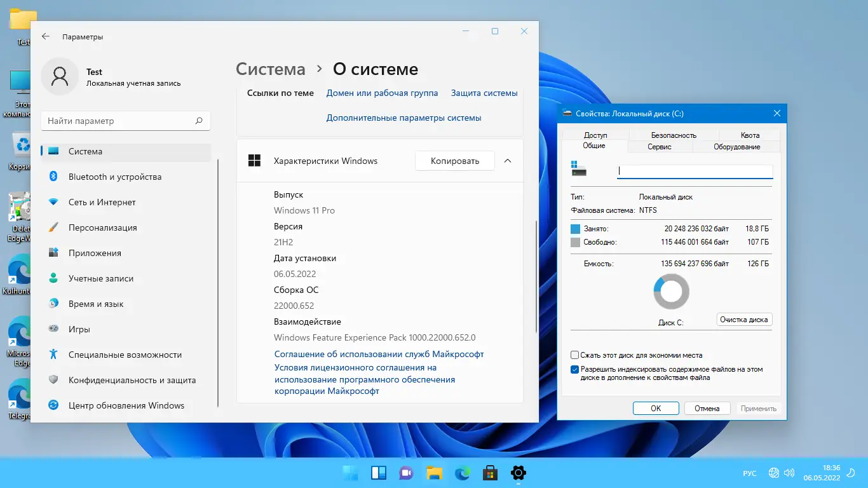The image size is (868, 488).
Task: Click the 115 446 001 664 байт value
Action: pyautogui.click(x=695, y=242)
